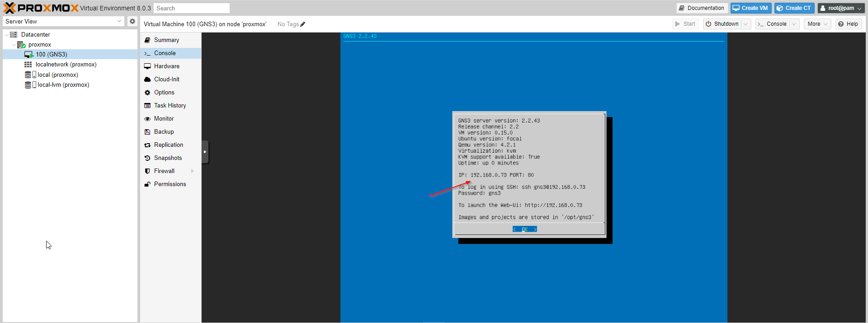Image resolution: width=868 pixels, height=323 pixels.
Task: Open the Hardware tab
Action: (x=166, y=66)
